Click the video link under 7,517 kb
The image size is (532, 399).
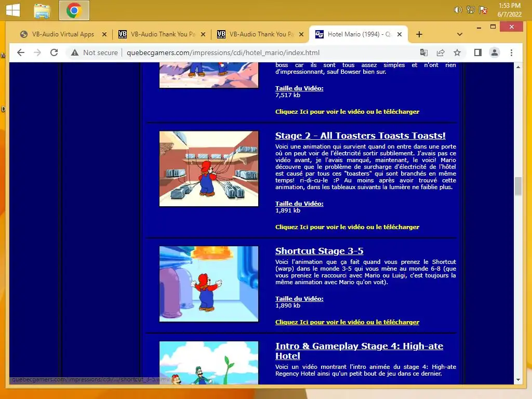pos(347,112)
